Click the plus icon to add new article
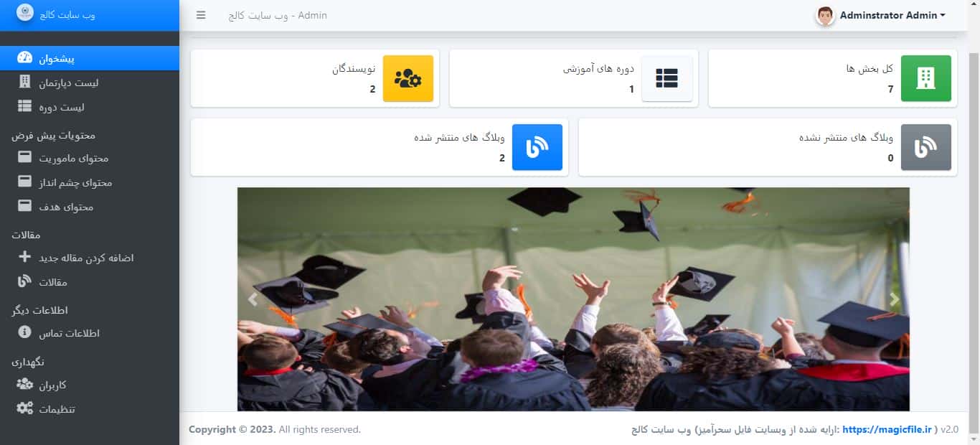 pyautogui.click(x=24, y=257)
